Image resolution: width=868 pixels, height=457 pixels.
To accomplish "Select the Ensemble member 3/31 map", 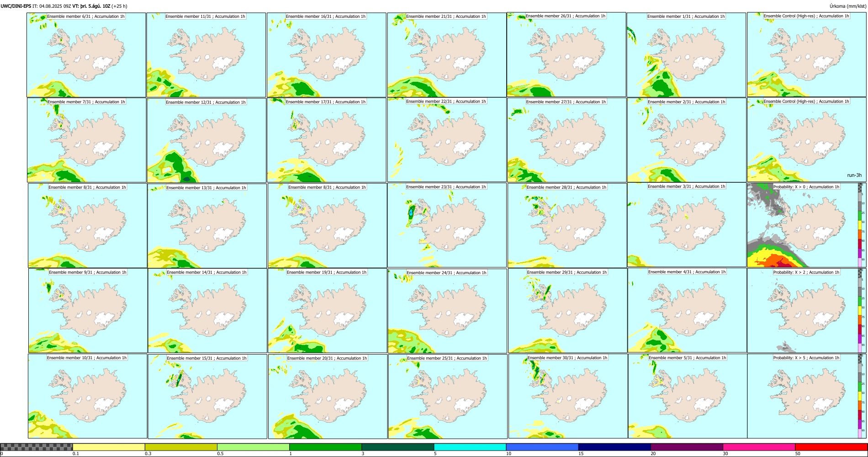I will [687, 225].
